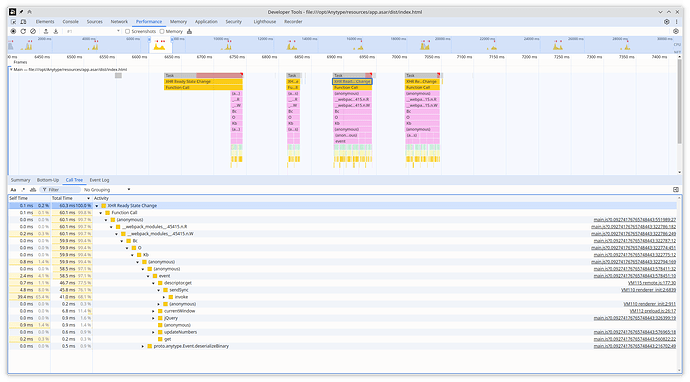
Task: Open the Lighthouse tab
Action: [265, 22]
